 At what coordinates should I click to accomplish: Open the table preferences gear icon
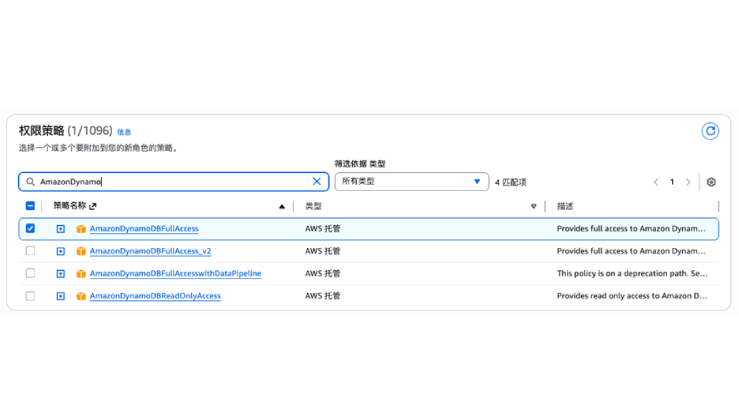point(711,182)
